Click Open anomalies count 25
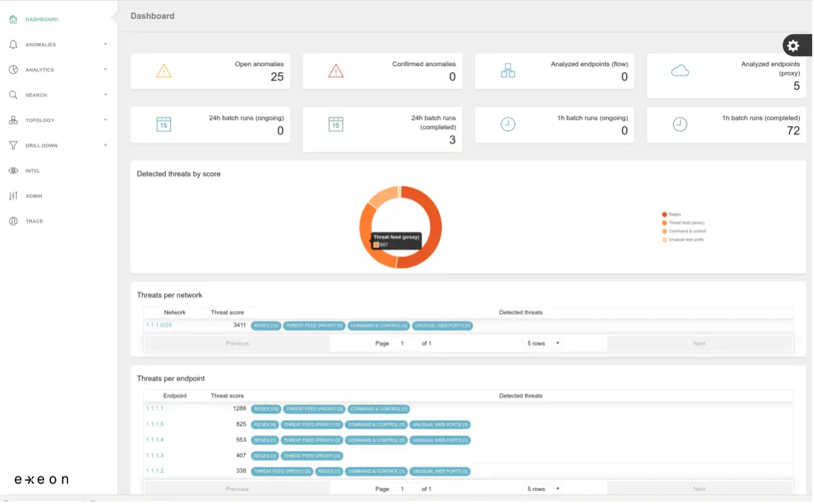The image size is (814, 504). pos(277,77)
